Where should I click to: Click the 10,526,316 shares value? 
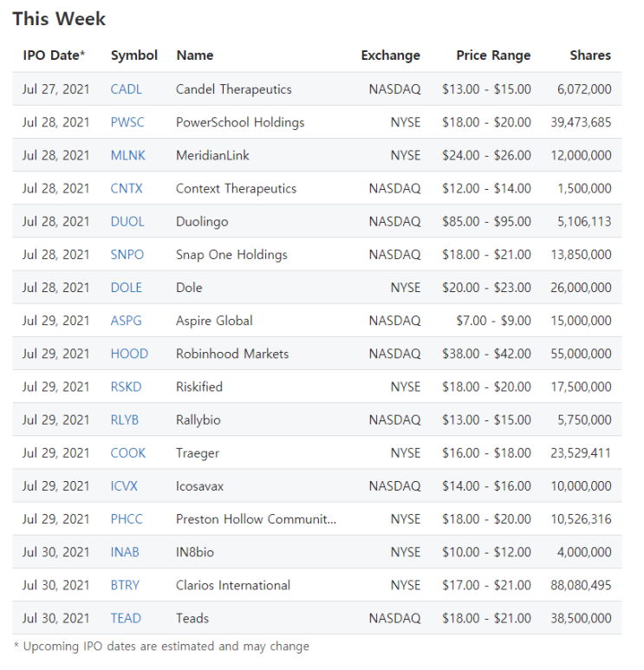click(582, 519)
